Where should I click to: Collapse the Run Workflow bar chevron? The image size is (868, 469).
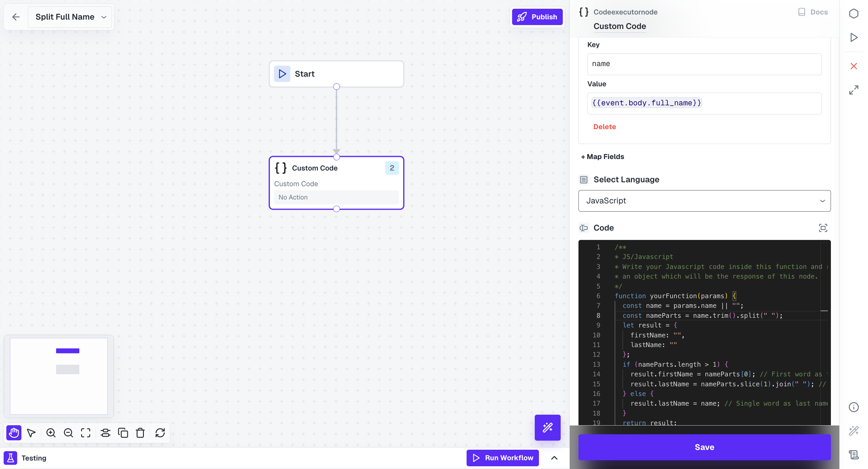tap(555, 458)
